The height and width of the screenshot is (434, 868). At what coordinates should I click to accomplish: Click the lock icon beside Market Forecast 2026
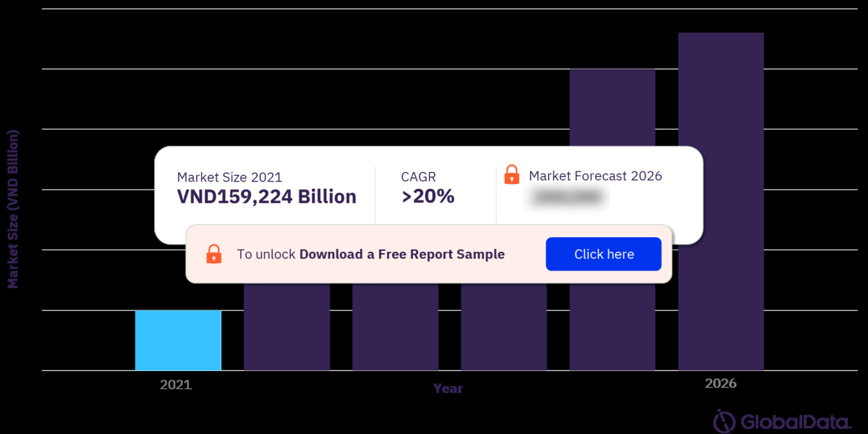point(511,174)
